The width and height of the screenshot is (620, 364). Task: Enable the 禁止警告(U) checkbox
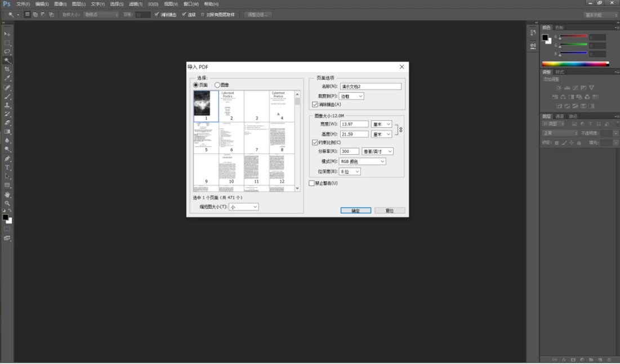[x=311, y=183]
